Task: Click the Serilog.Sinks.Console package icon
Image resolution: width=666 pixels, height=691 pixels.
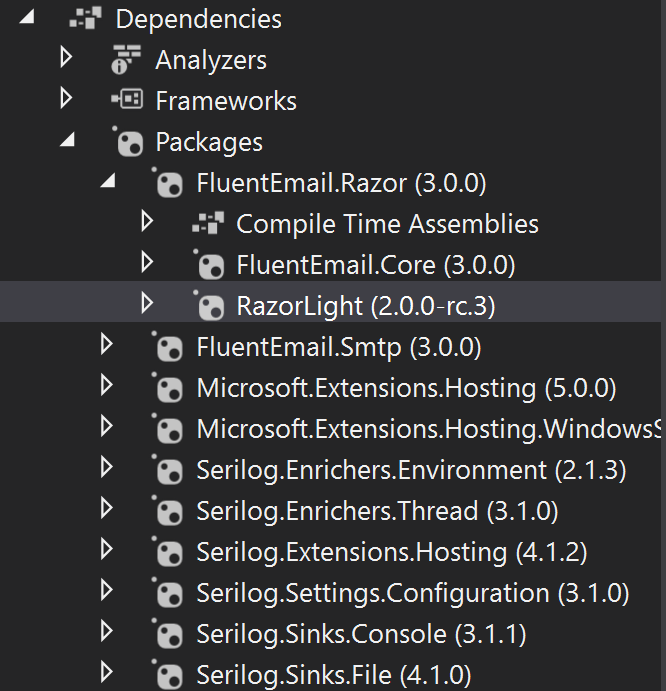Action: point(168,633)
